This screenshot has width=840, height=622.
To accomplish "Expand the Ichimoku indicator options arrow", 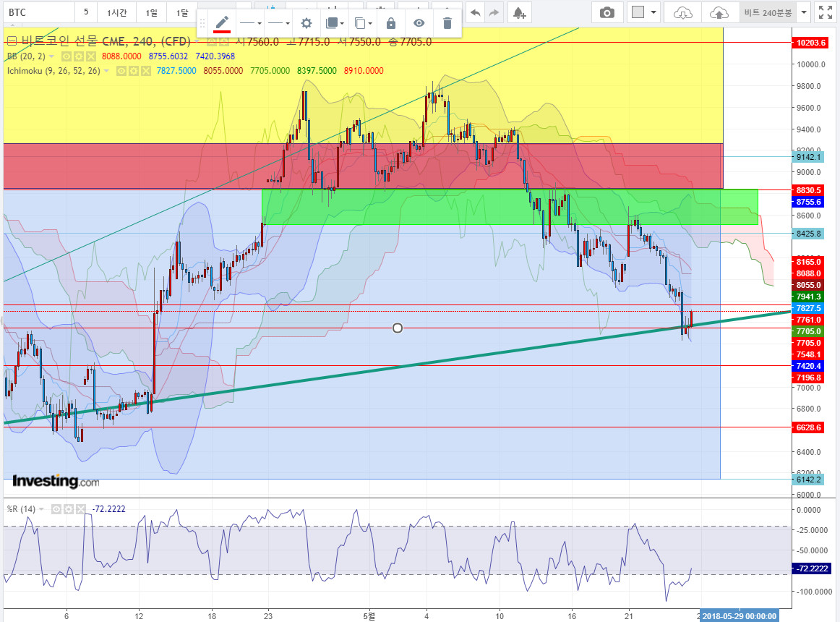I will click(x=106, y=71).
